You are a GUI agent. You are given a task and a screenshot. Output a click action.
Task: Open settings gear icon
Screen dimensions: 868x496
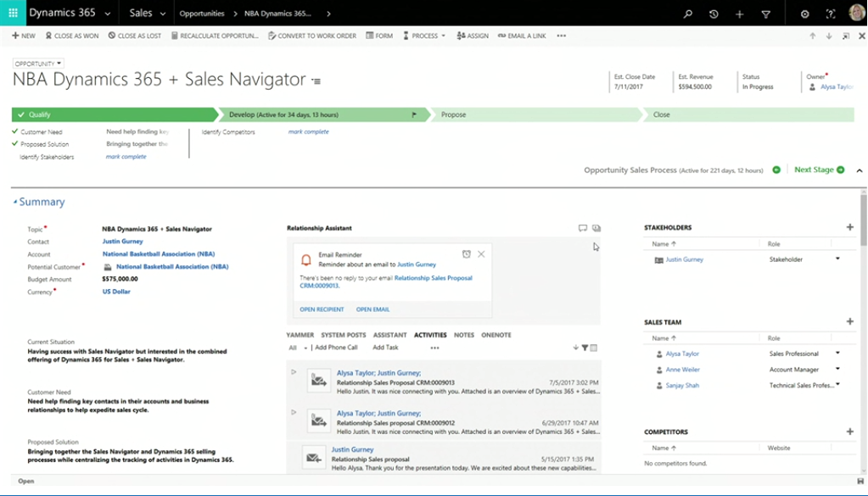(805, 14)
